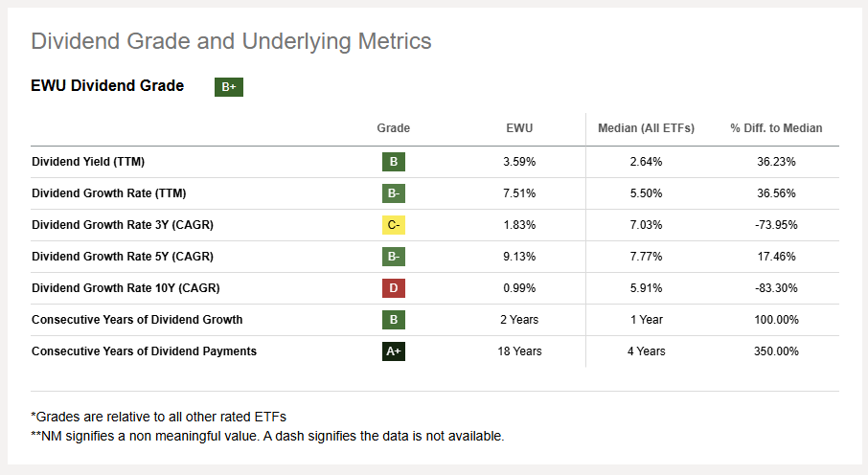Click the Grade column header
Viewport: 868px width, 475px height.
click(x=393, y=128)
